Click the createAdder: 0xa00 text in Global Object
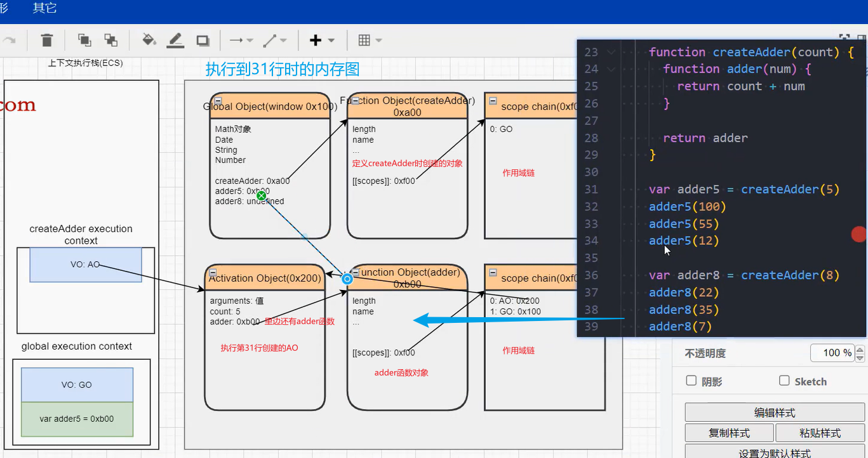The image size is (868, 458). (252, 181)
